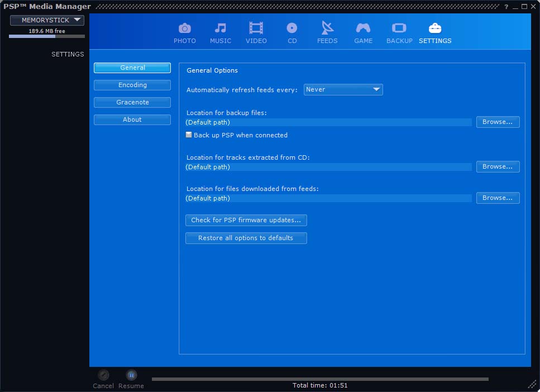Open the CD section disc icon
The height and width of the screenshot is (392, 540).
pyautogui.click(x=291, y=28)
